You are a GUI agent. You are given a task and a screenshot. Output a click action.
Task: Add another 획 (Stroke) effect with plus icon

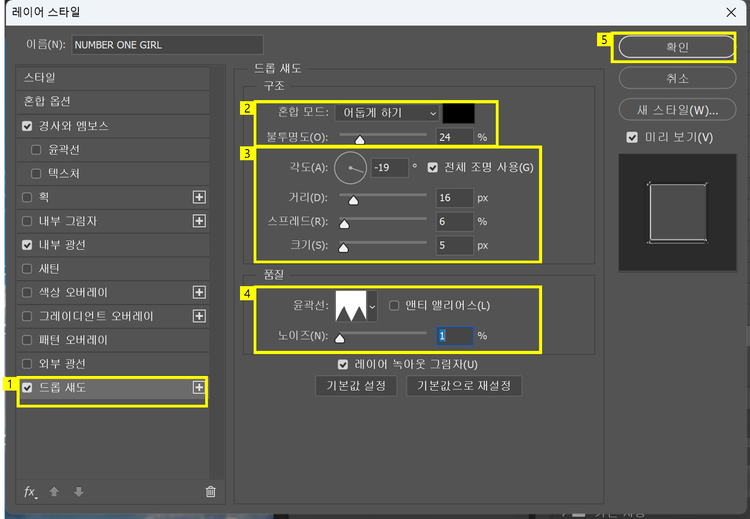point(199,197)
